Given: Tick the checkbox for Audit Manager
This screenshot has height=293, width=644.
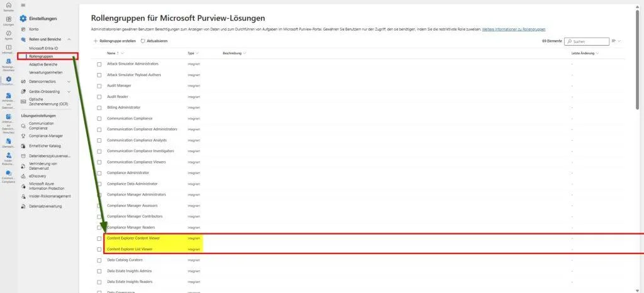Looking at the screenshot, I should (x=99, y=86).
